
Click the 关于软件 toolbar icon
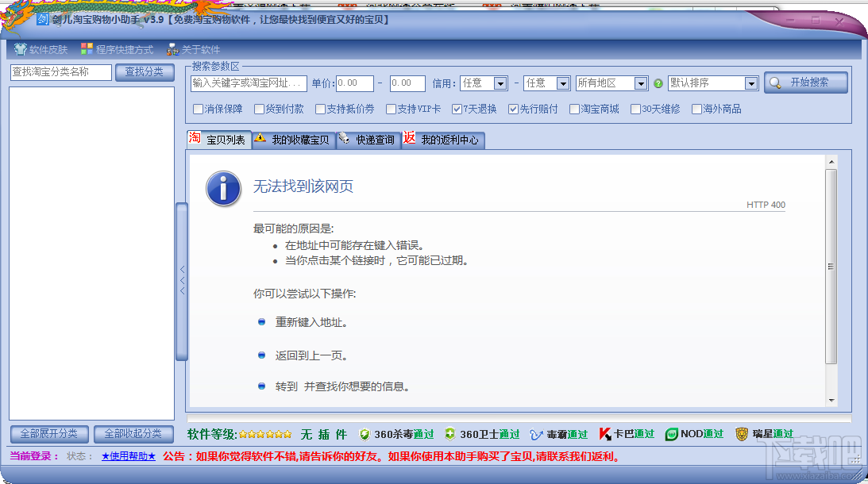(172, 49)
